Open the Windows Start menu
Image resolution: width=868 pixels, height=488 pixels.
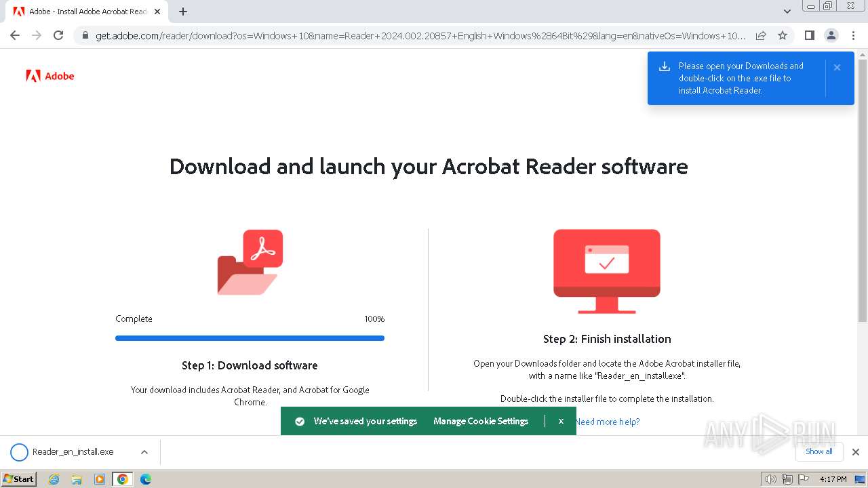[19, 479]
